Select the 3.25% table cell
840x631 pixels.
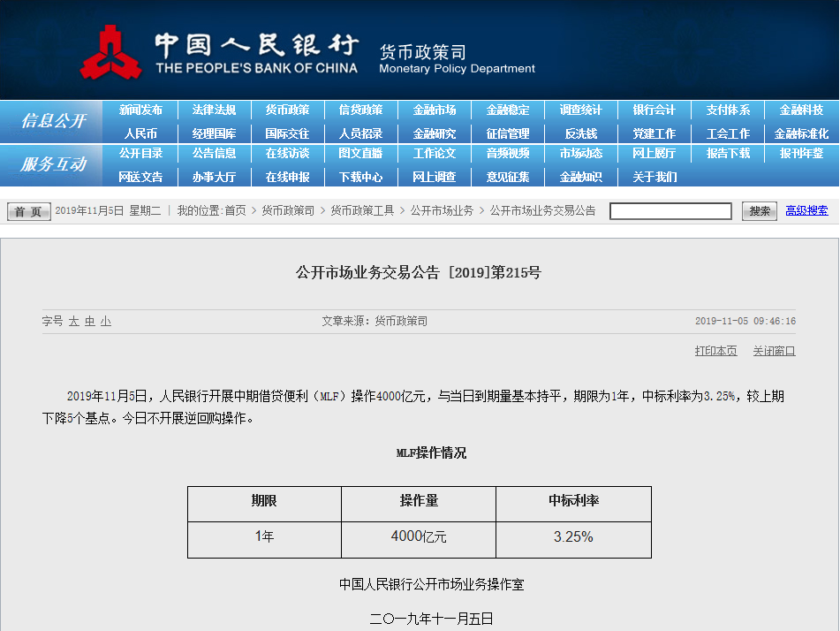[573, 540]
